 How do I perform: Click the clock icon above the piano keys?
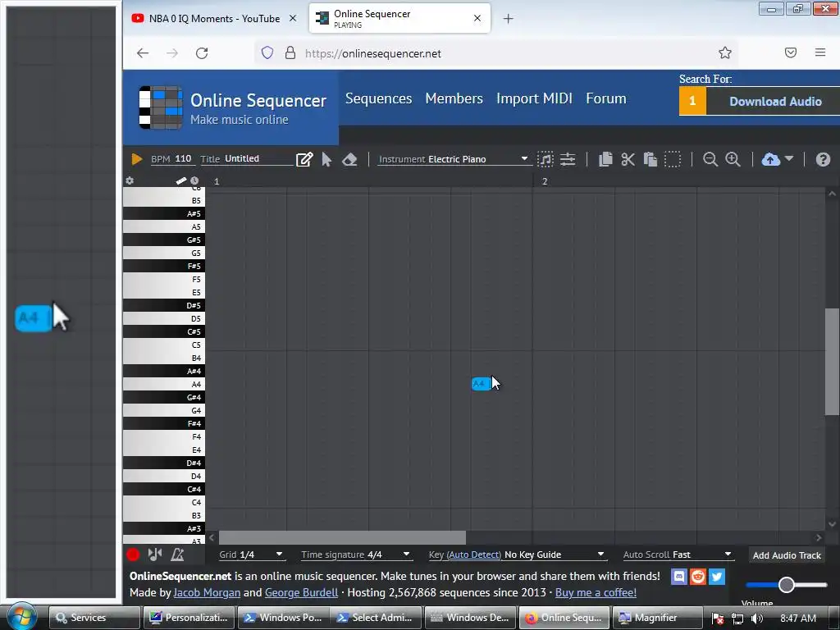point(194,181)
